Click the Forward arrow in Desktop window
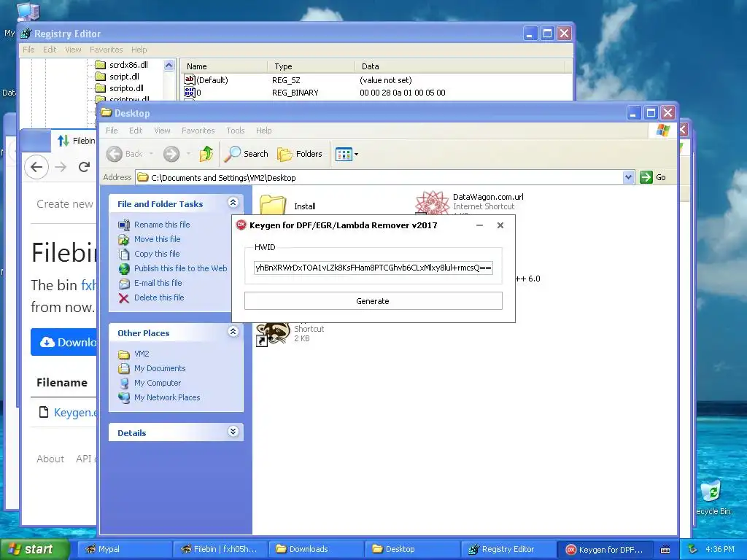 [171, 154]
